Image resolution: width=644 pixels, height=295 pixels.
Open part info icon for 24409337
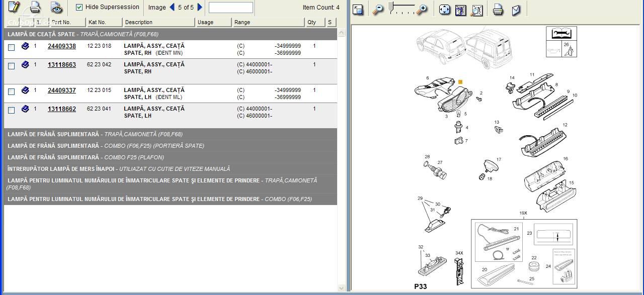tap(26, 90)
